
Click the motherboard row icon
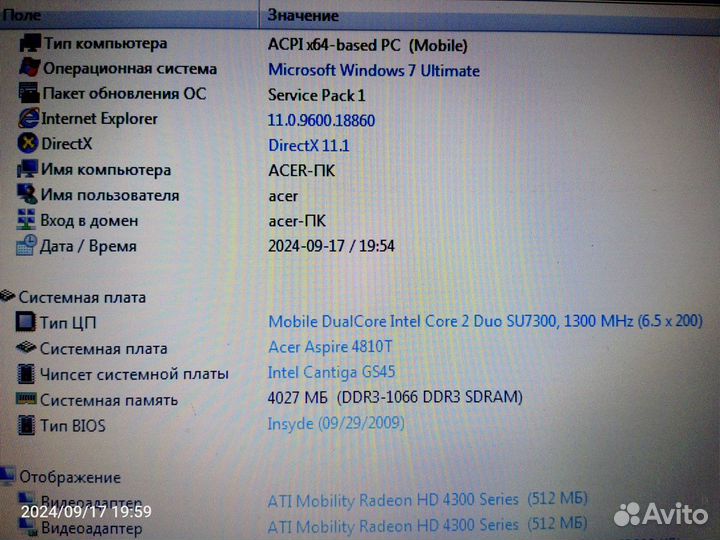point(26,348)
